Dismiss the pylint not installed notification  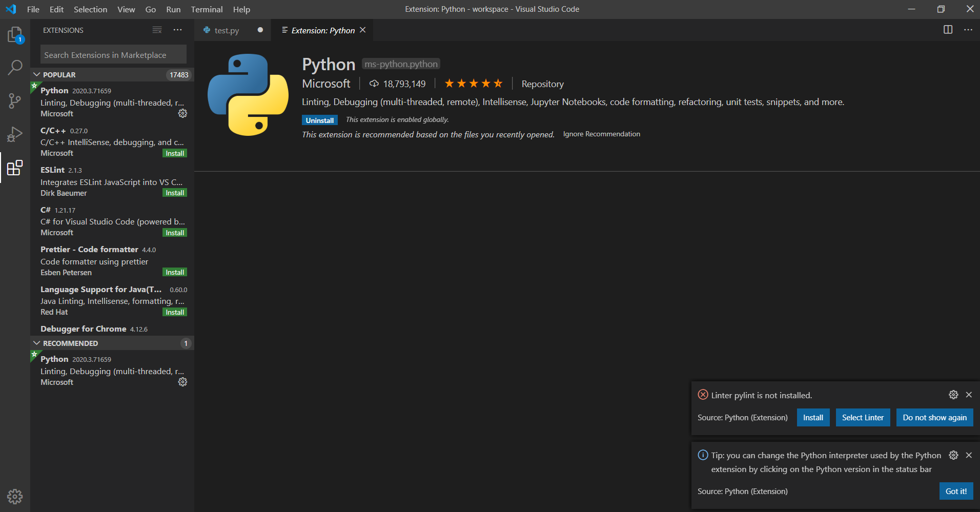(968, 395)
